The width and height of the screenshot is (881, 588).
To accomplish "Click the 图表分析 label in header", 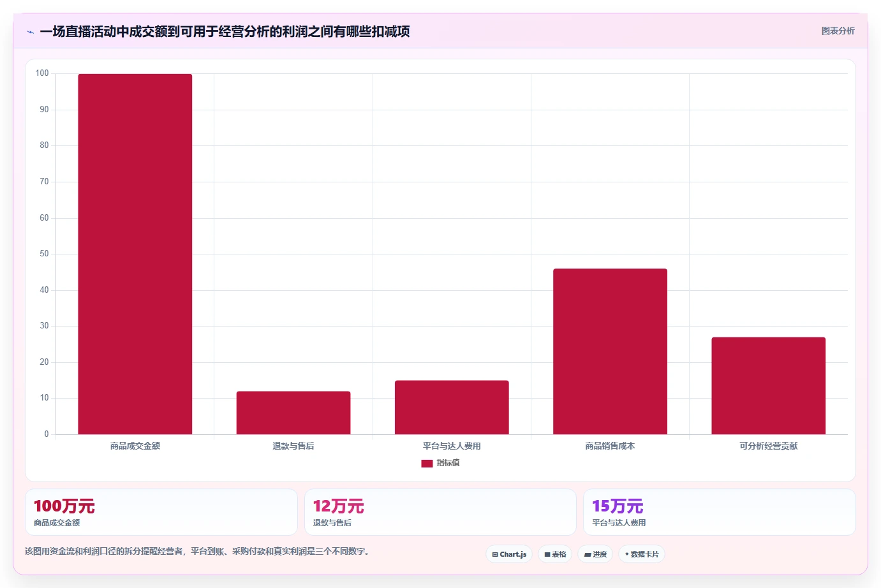I will pyautogui.click(x=838, y=31).
